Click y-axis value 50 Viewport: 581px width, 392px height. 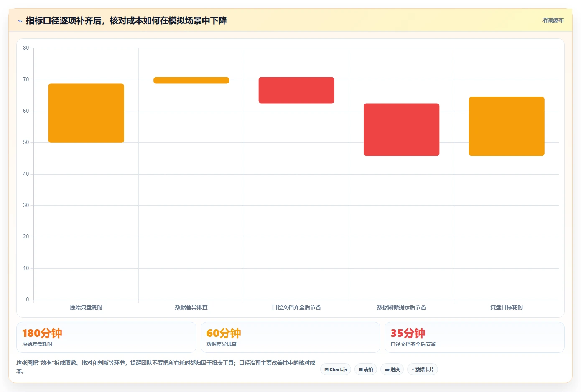[26, 142]
